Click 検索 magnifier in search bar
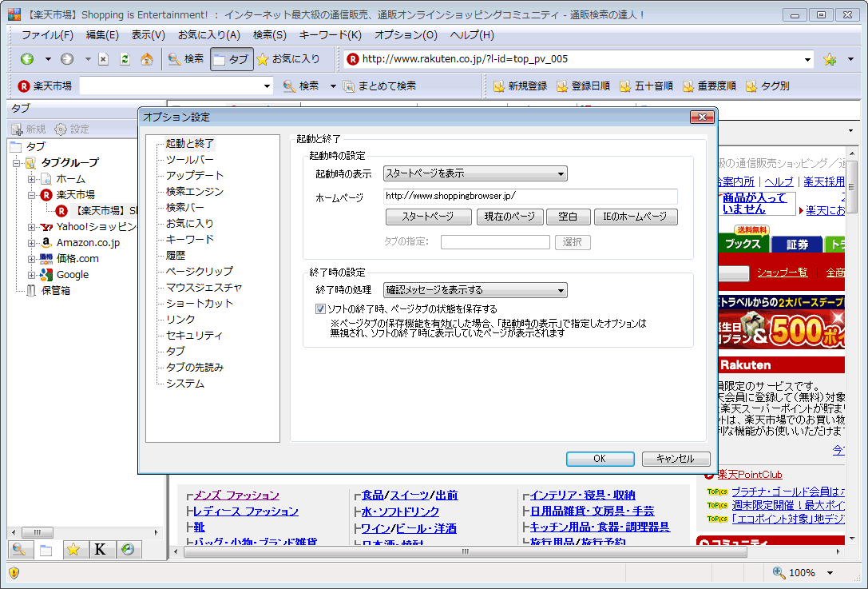This screenshot has width=868, height=589. pyautogui.click(x=301, y=86)
